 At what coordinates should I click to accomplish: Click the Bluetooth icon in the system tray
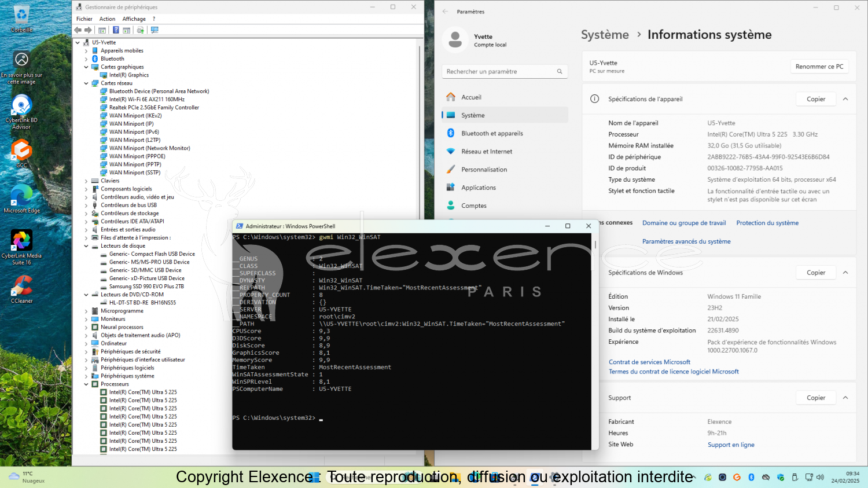tap(751, 477)
